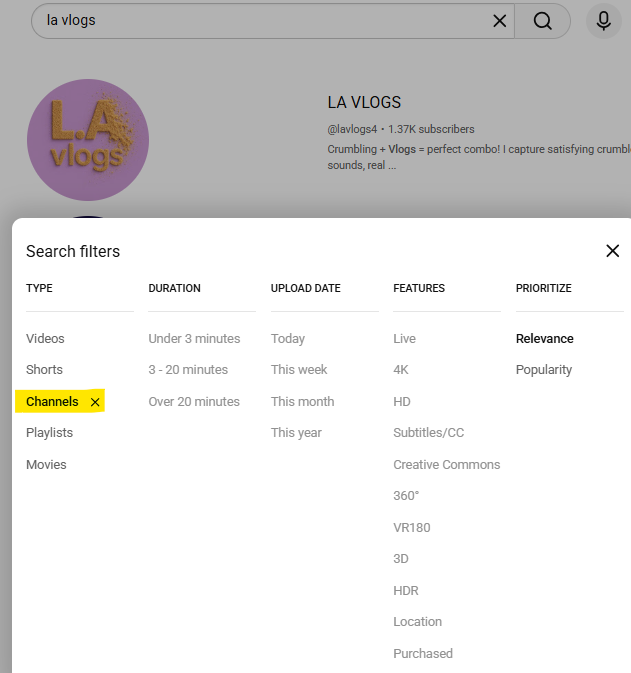Click the PRIORITIZE column header

[543, 288]
